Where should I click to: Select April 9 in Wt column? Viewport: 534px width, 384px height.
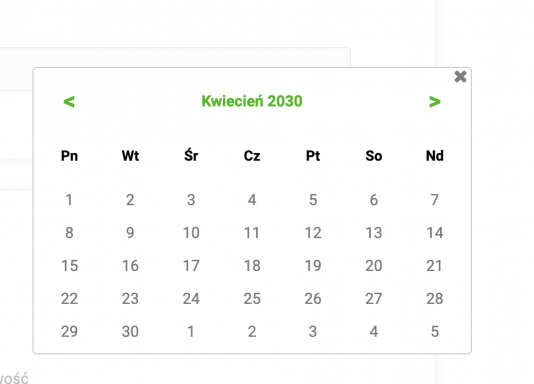(x=130, y=233)
